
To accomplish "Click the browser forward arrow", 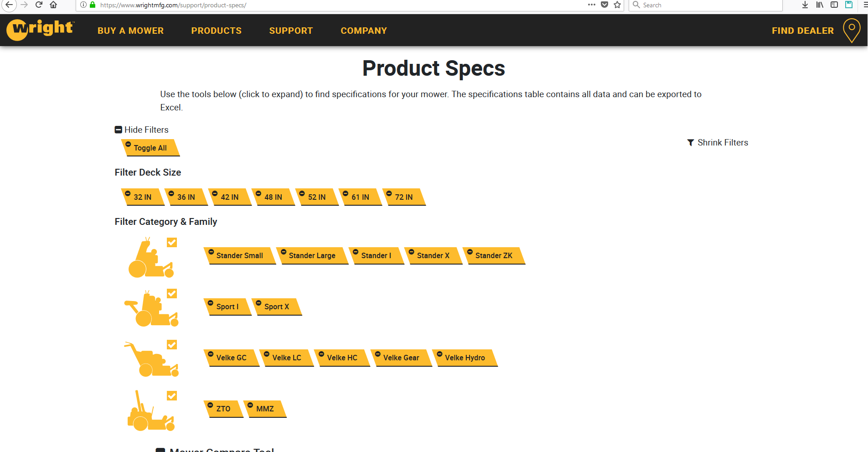I will [x=25, y=5].
